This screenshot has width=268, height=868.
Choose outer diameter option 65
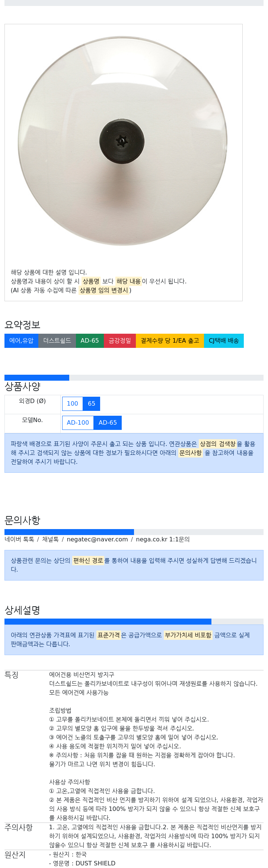[92, 403]
